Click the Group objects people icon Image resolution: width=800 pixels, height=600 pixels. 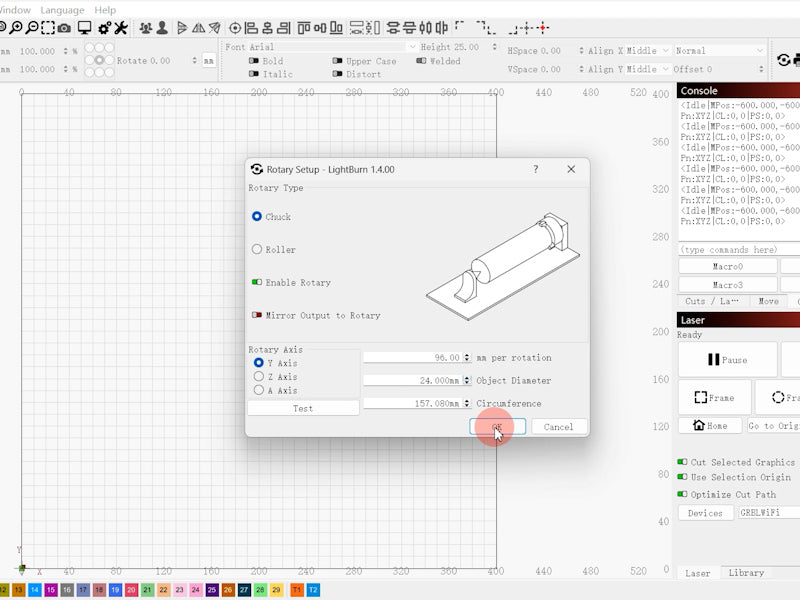point(146,28)
